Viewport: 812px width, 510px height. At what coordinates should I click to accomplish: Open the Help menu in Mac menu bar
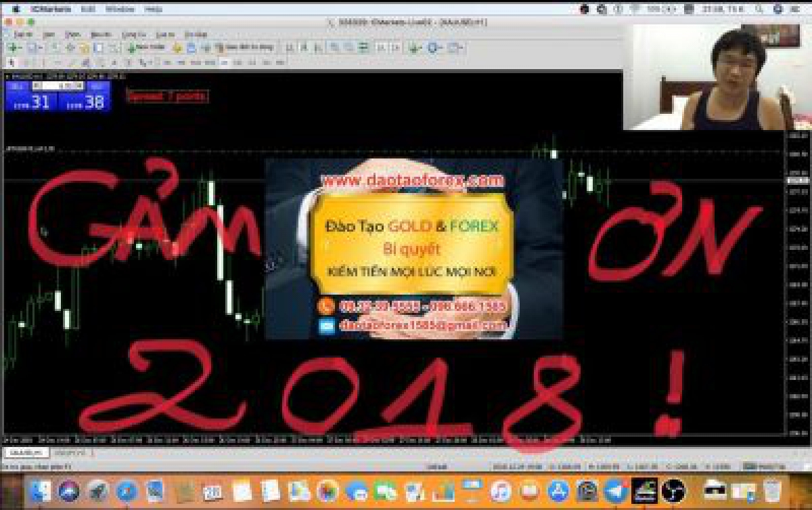154,9
